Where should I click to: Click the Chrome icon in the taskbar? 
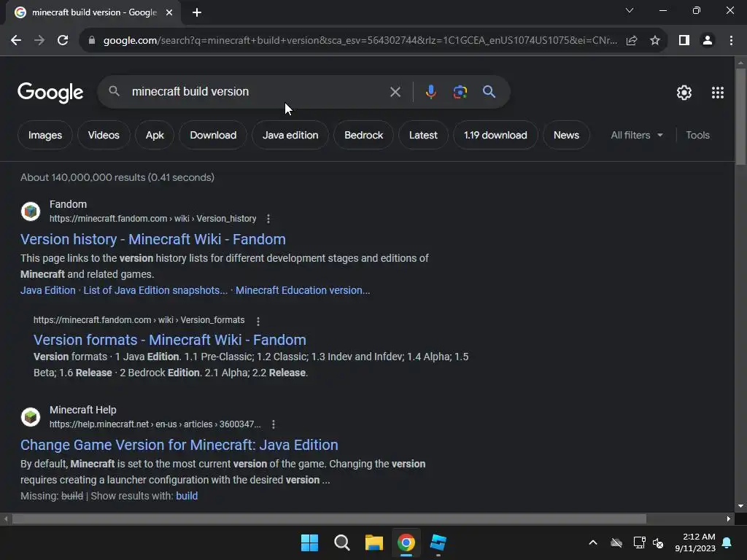[x=406, y=542]
